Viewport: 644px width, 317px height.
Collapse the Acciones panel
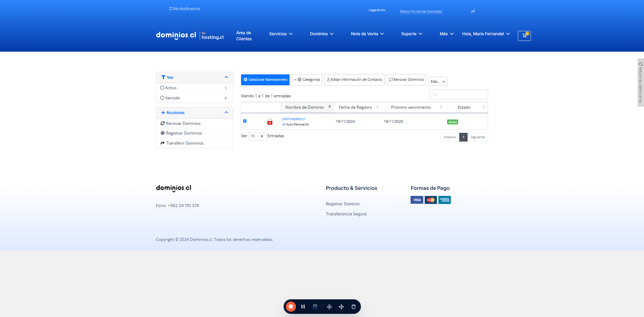click(x=226, y=112)
